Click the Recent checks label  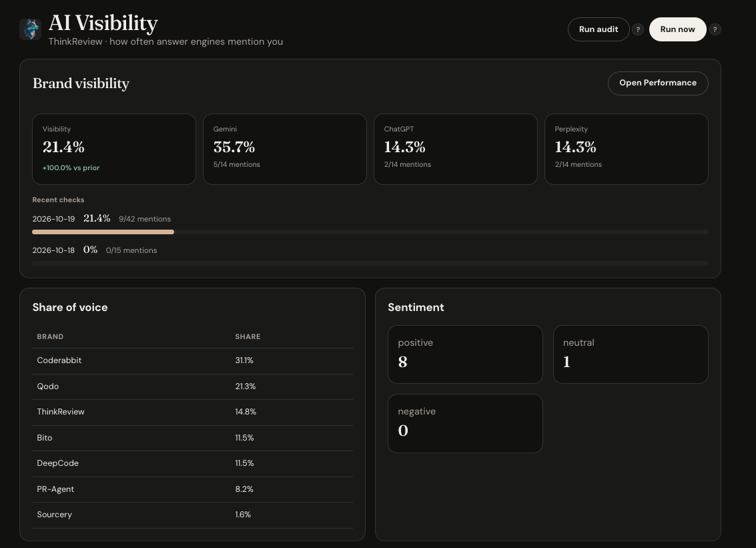(58, 200)
